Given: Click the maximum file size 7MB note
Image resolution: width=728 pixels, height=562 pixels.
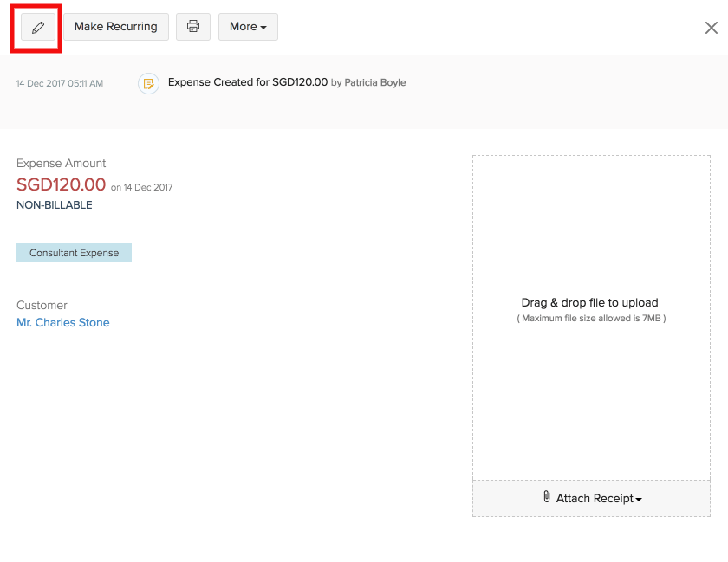Looking at the screenshot, I should click(x=591, y=319).
